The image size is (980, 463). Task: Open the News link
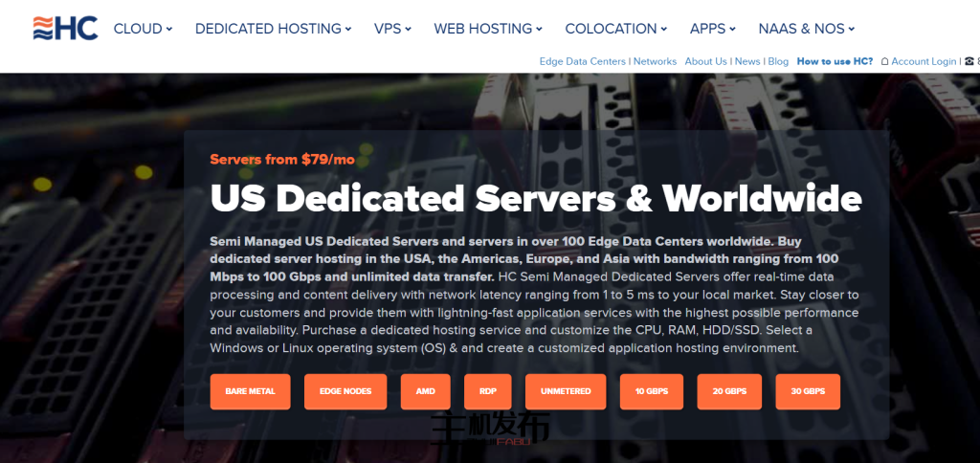coord(747,61)
